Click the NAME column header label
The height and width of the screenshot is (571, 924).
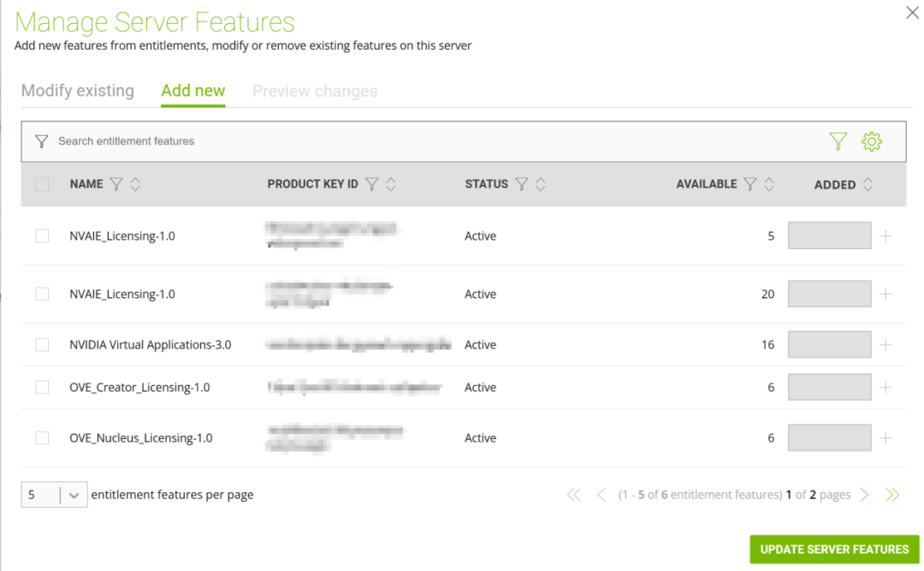[86, 184]
